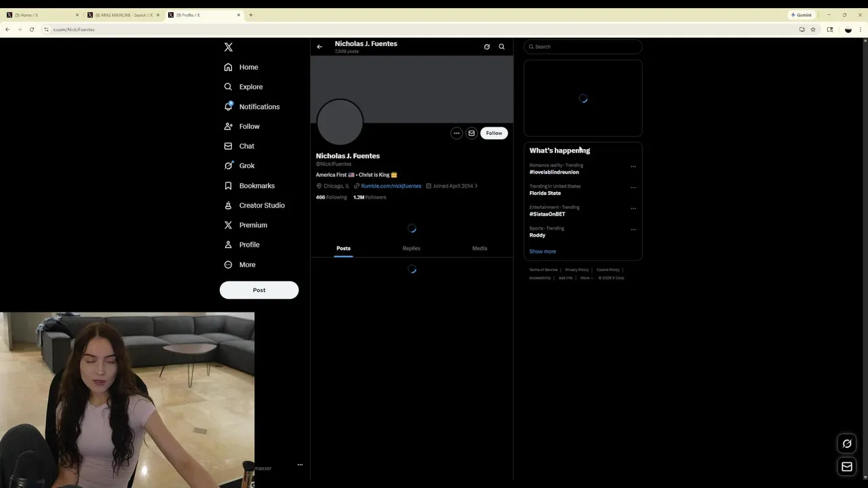
Task: Click the browser back arrow
Action: pos(7,29)
